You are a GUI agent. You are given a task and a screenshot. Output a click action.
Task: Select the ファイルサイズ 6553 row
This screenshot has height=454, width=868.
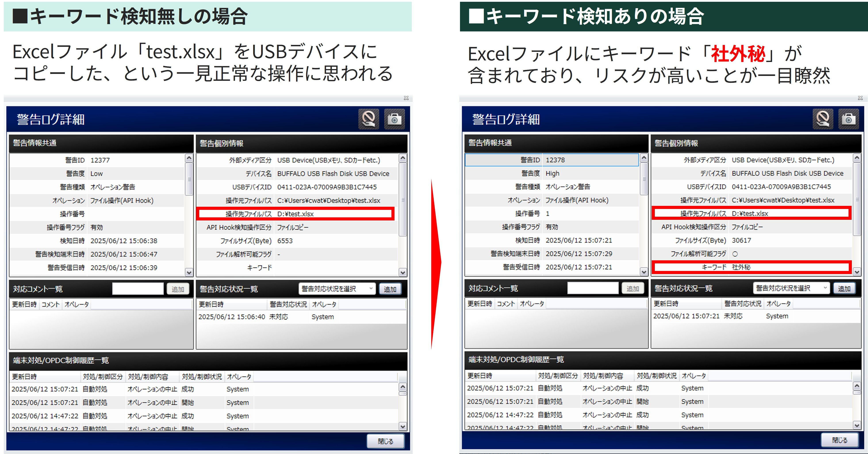click(297, 241)
